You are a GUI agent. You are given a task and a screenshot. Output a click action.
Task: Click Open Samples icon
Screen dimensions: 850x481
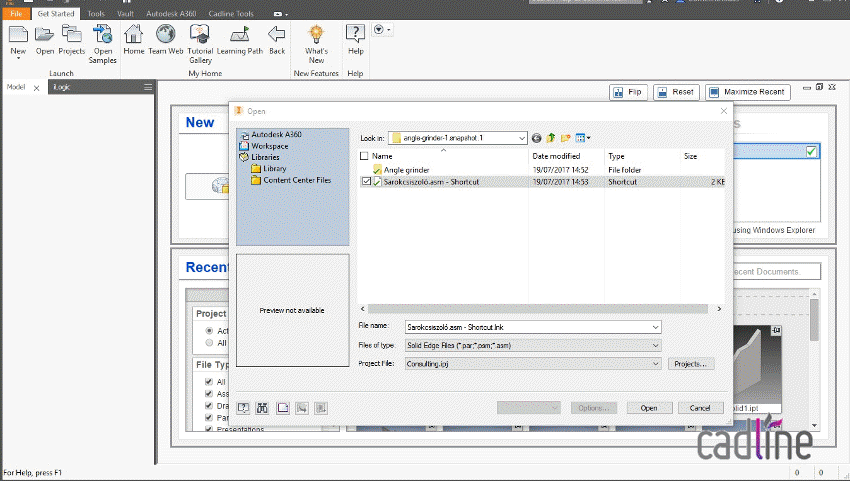[x=102, y=35]
